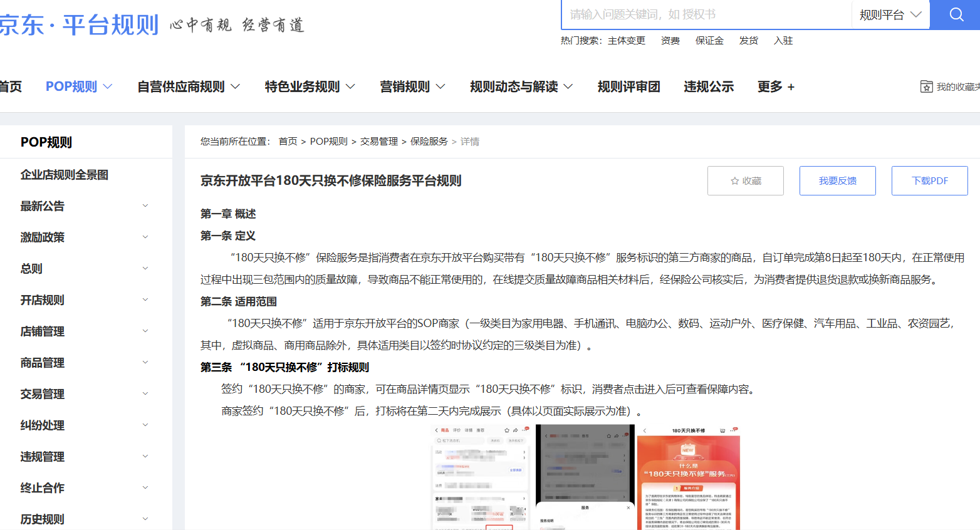
Task: Click the red 180天只换不修 phone screenshot
Action: [x=689, y=477]
